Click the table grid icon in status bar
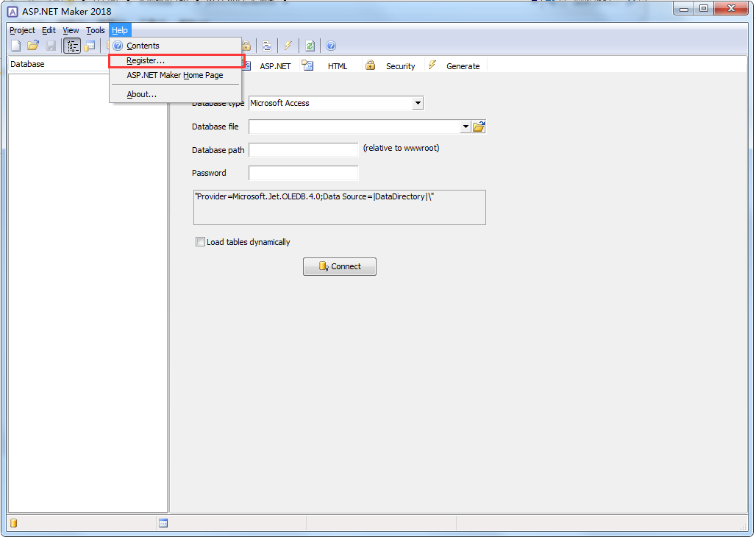Viewport: 756px width, 537px height. pyautogui.click(x=163, y=523)
